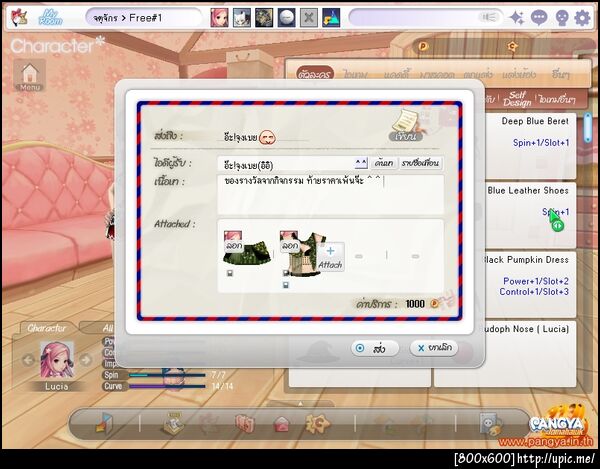The image size is (600, 469).
Task: Open the รายชื่อเพื่อน friend list button
Action: 421,163
